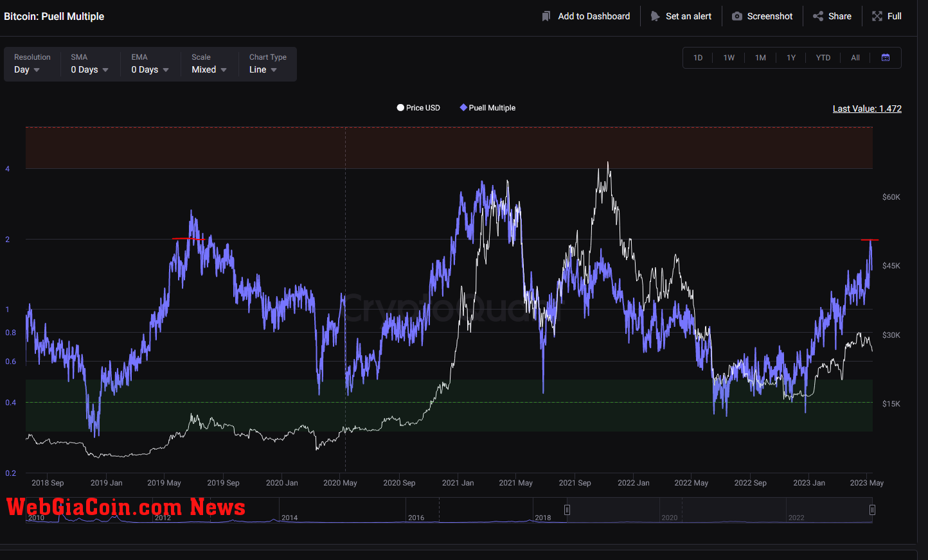The width and height of the screenshot is (928, 560).
Task: Click the Full button text
Action: coord(895,16)
